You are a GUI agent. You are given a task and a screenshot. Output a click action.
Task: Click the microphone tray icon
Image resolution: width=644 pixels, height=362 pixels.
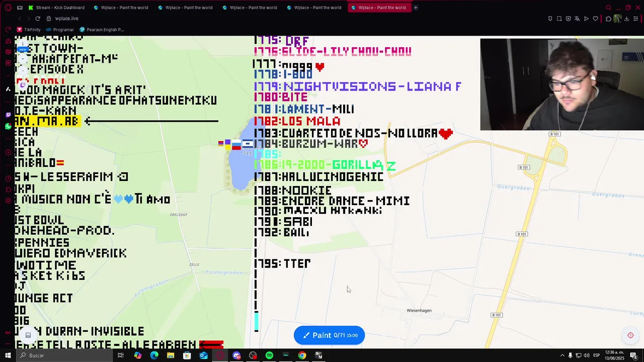[570, 355]
